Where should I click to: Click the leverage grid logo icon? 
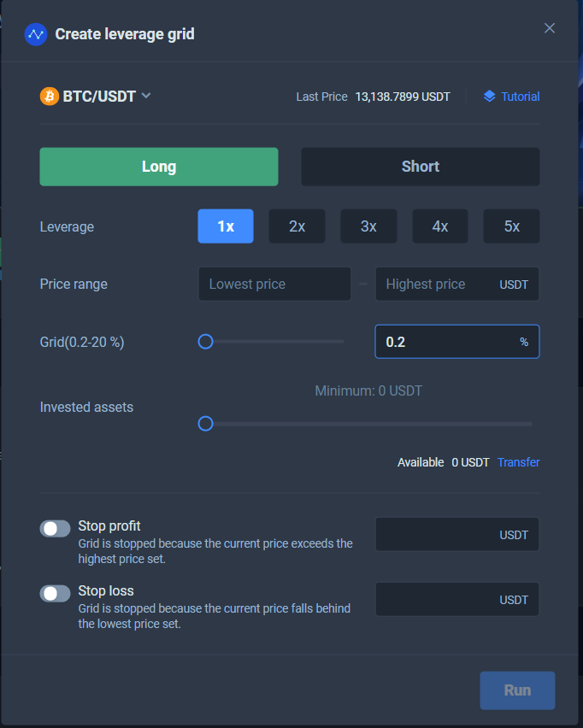pyautogui.click(x=36, y=34)
